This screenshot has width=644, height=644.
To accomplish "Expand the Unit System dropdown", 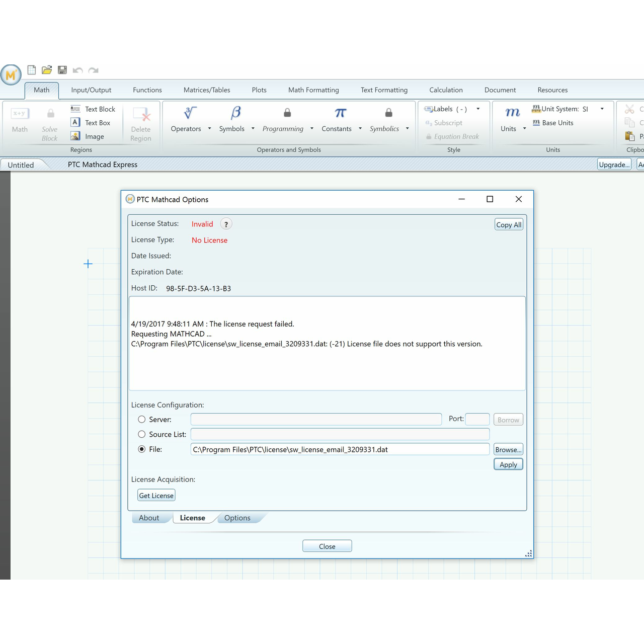I will coord(602,109).
